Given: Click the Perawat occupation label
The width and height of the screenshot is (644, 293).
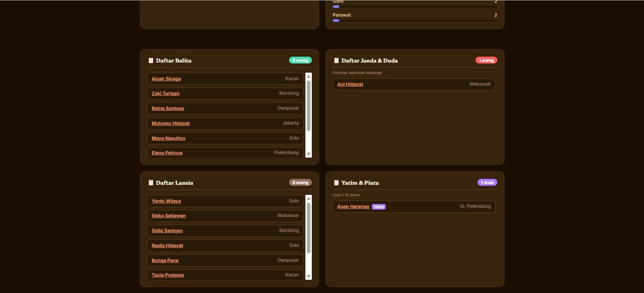Looking at the screenshot, I should [342, 15].
